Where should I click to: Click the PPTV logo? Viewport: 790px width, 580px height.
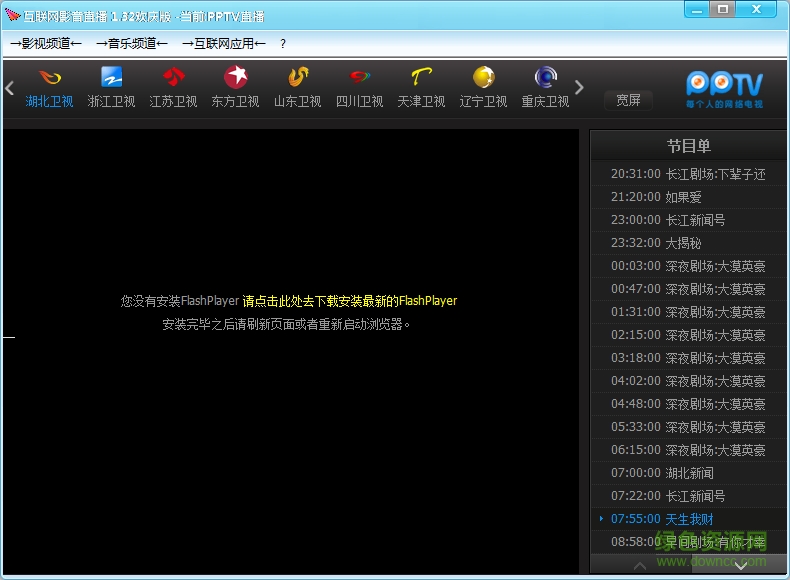pyautogui.click(x=724, y=88)
